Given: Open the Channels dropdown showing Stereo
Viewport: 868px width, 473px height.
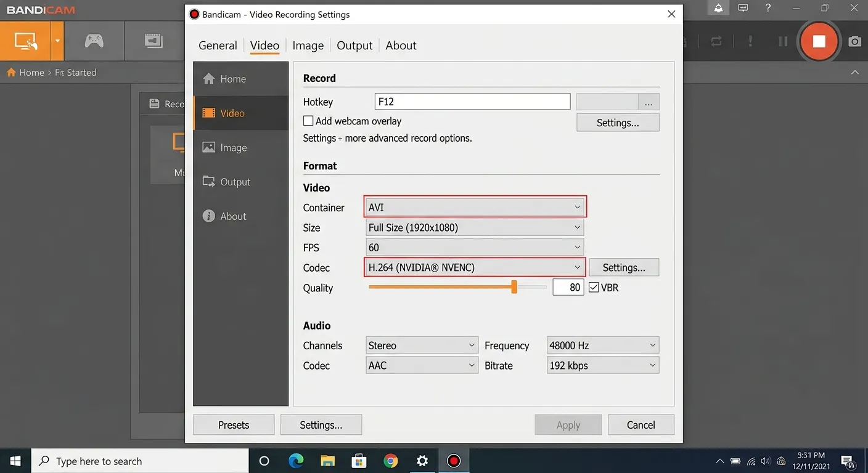Looking at the screenshot, I should [x=422, y=346].
